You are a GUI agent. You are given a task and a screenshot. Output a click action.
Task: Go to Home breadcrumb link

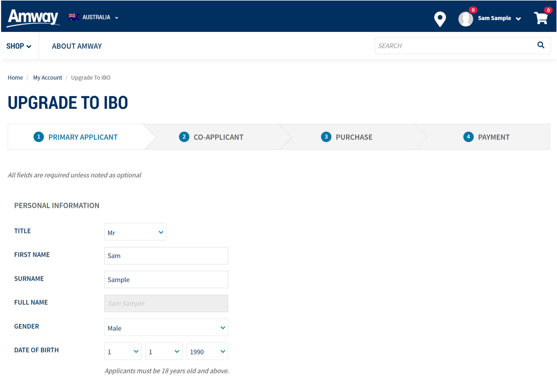tap(15, 78)
